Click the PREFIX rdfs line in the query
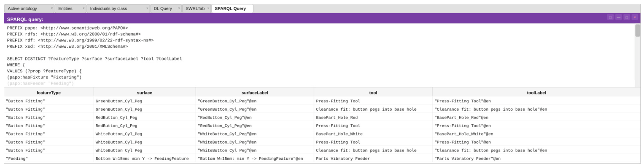The height and width of the screenshot is (167, 644). point(74,34)
